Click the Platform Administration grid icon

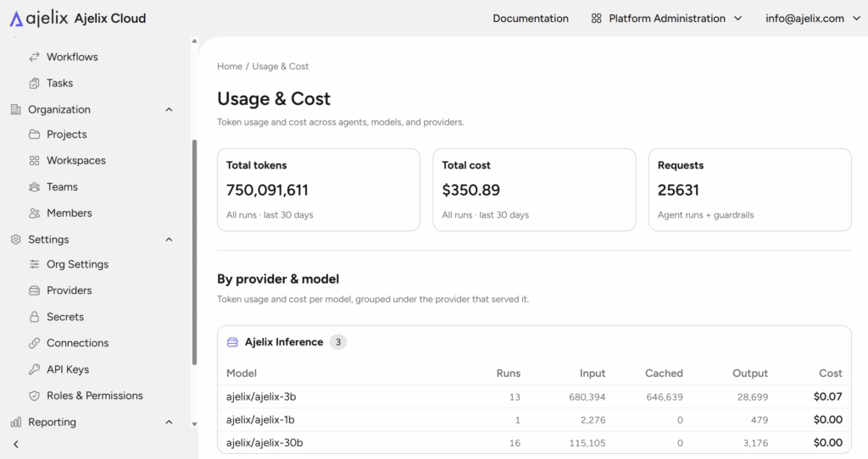[596, 19]
